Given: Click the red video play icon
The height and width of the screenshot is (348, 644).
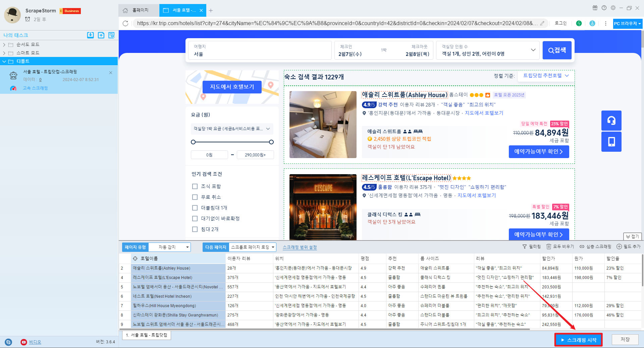Looking at the screenshot, I should click(x=23, y=342).
